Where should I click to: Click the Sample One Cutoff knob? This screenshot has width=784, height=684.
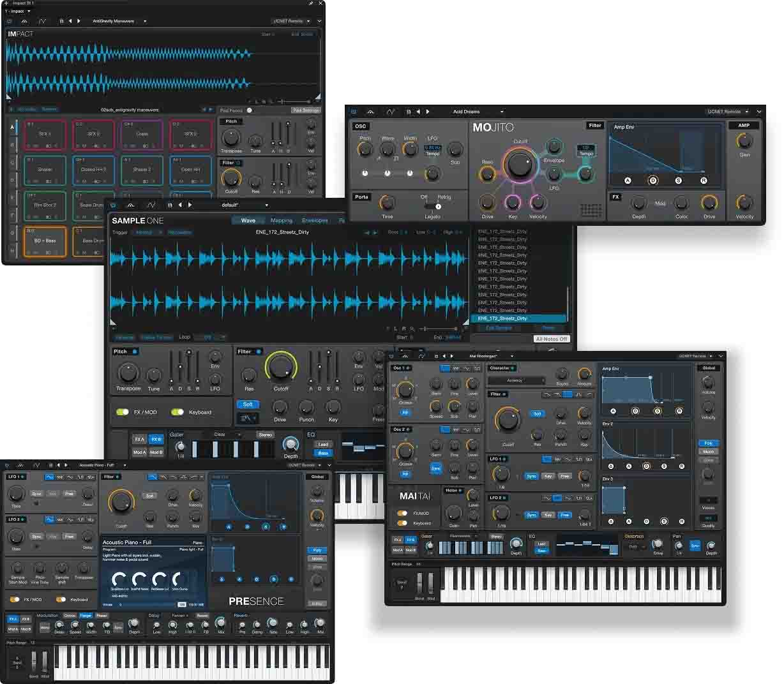pos(280,367)
